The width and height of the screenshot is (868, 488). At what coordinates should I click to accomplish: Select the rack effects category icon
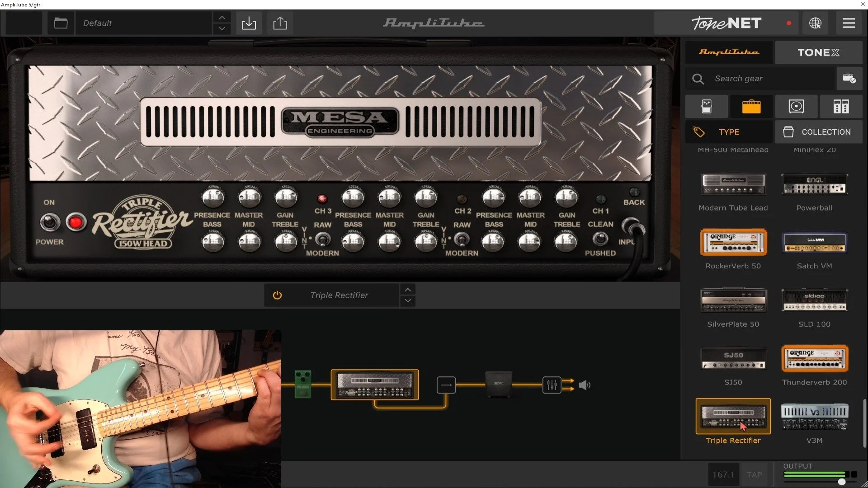(x=841, y=107)
